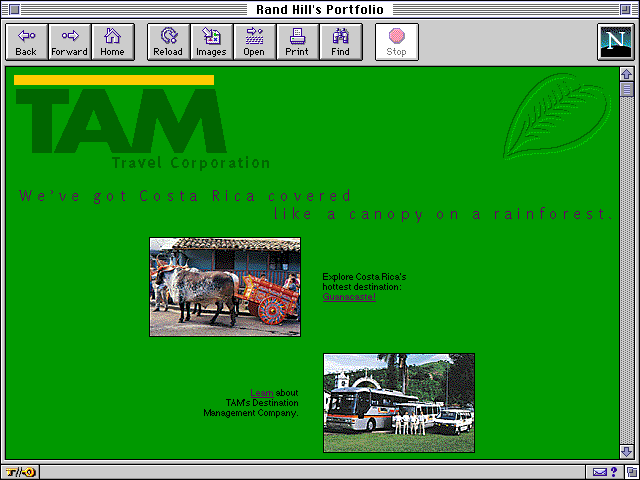Go back with the Back button

[27, 42]
